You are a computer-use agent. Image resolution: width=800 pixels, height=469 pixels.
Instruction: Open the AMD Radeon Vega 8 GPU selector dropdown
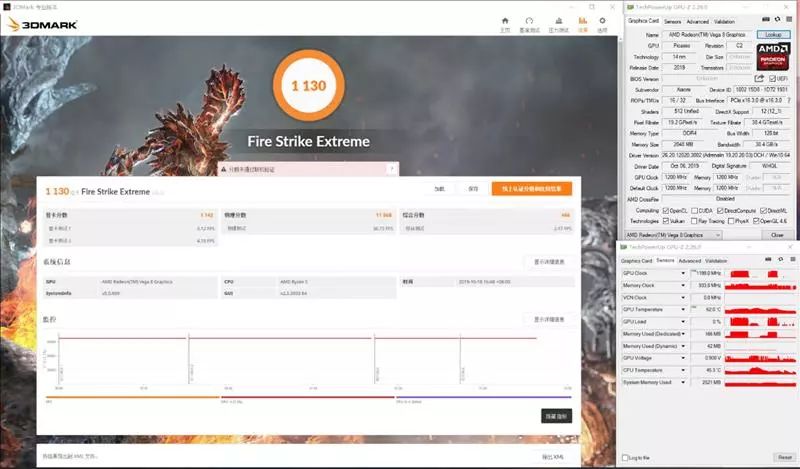coord(673,235)
